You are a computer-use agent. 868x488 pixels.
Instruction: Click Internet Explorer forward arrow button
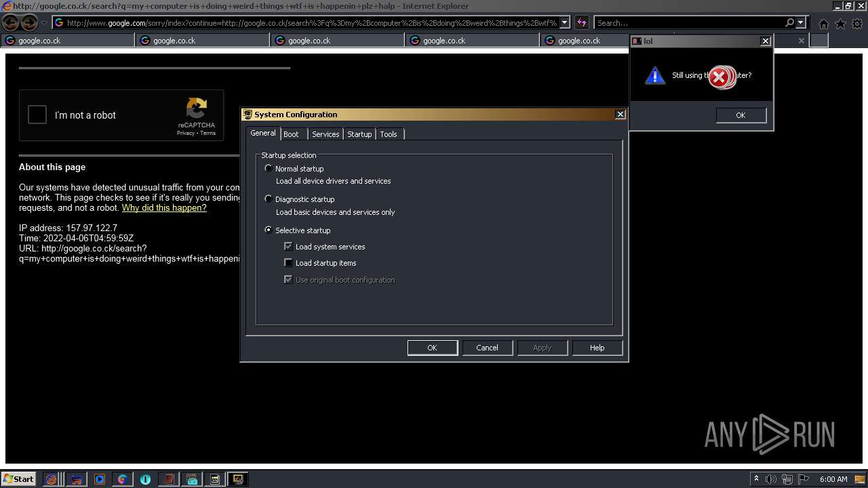pos(29,23)
